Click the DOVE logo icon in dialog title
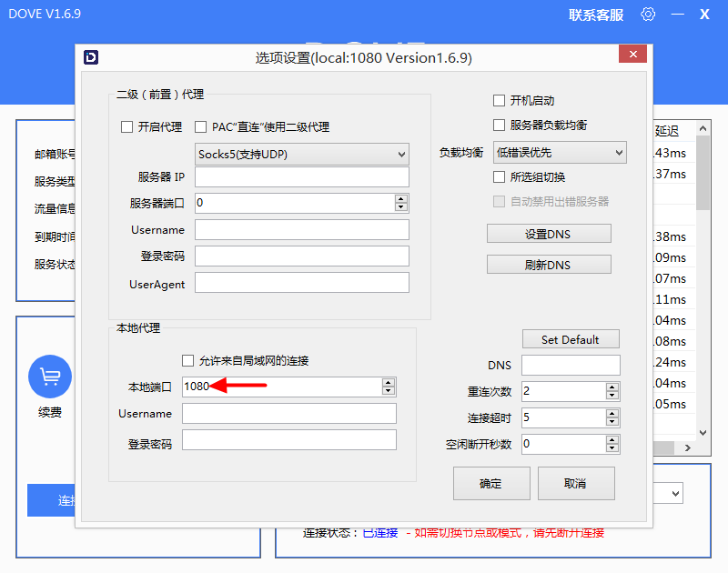 tap(91, 57)
